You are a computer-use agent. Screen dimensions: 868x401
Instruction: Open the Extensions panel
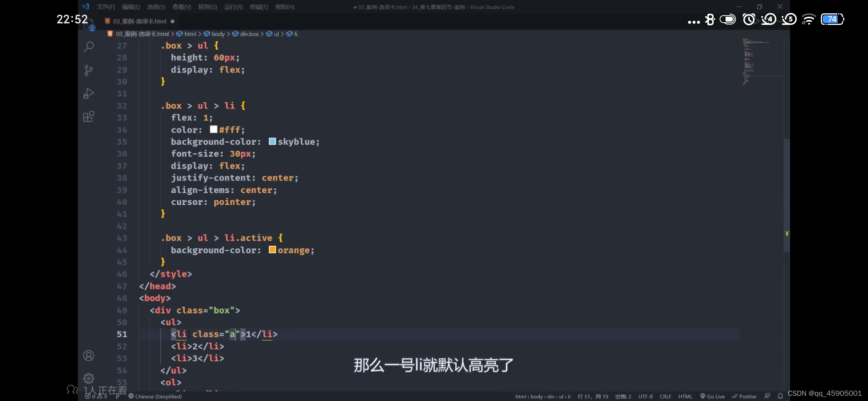[x=88, y=116]
